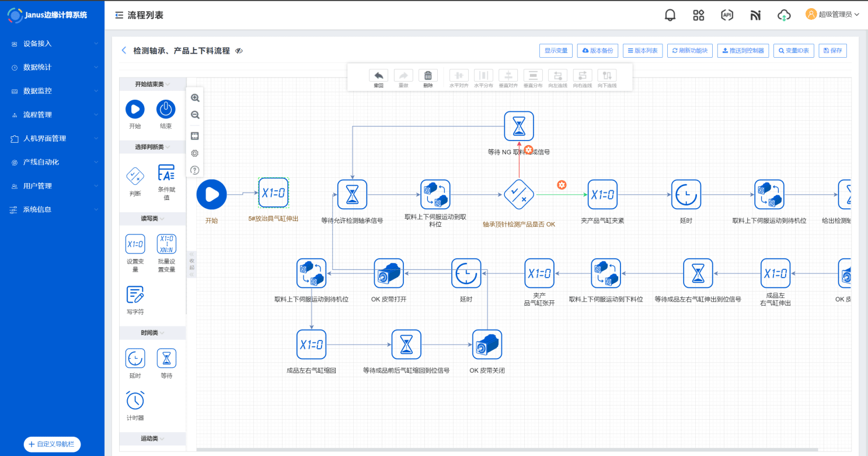This screenshot has height=456, width=868.
Task: Click the fit-to-screen canvas icon
Action: 195,136
